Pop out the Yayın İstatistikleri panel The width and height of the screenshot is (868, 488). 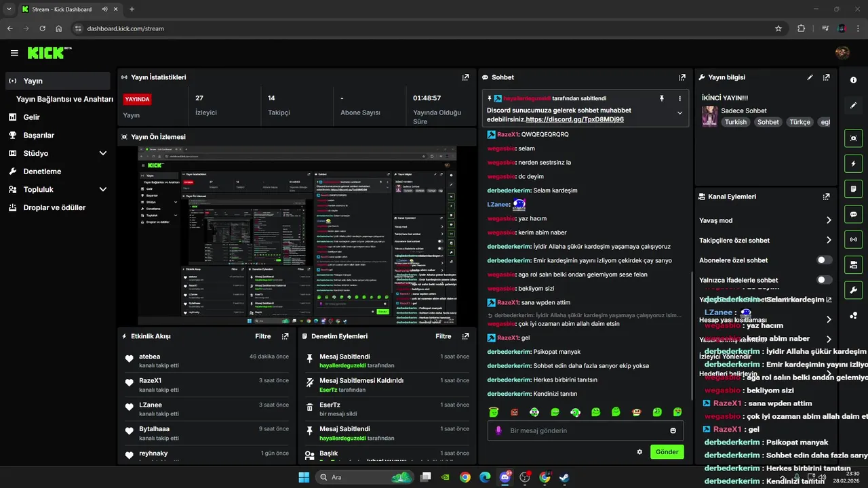[465, 77]
